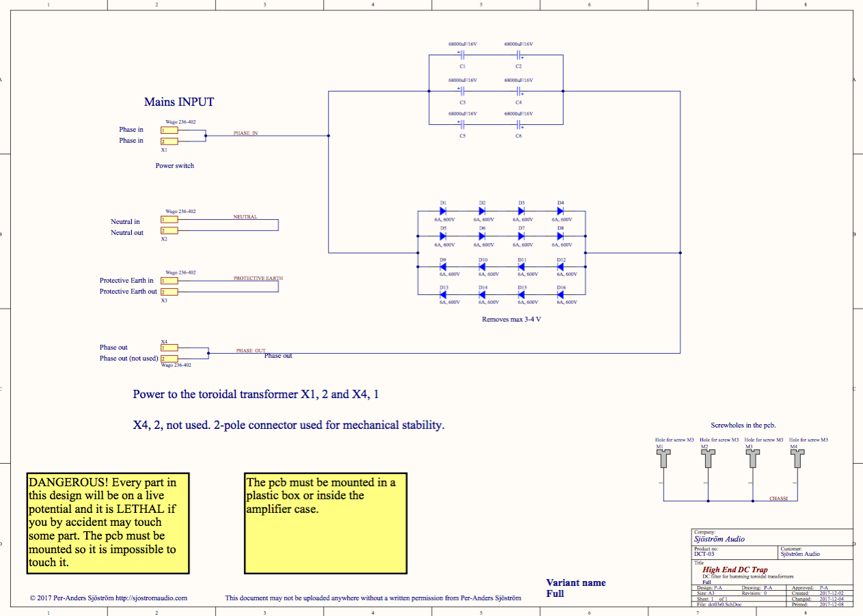
Task: Click the C4 capacitor symbol
Action: (x=519, y=90)
